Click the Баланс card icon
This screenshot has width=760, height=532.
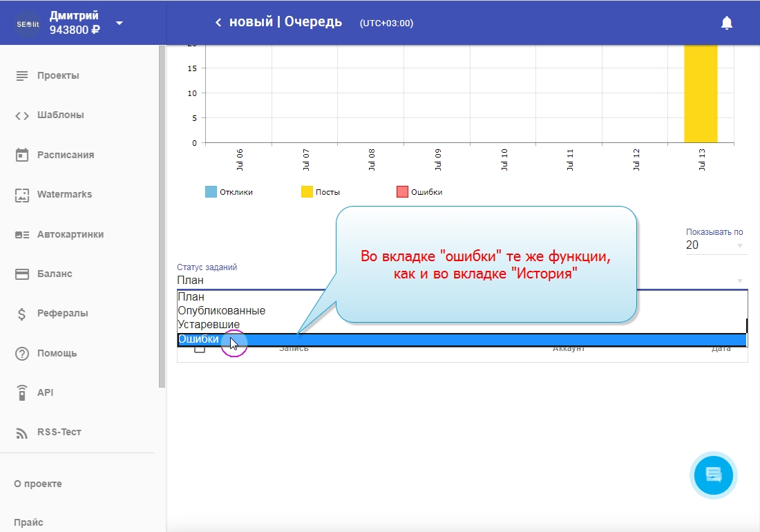[22, 274]
